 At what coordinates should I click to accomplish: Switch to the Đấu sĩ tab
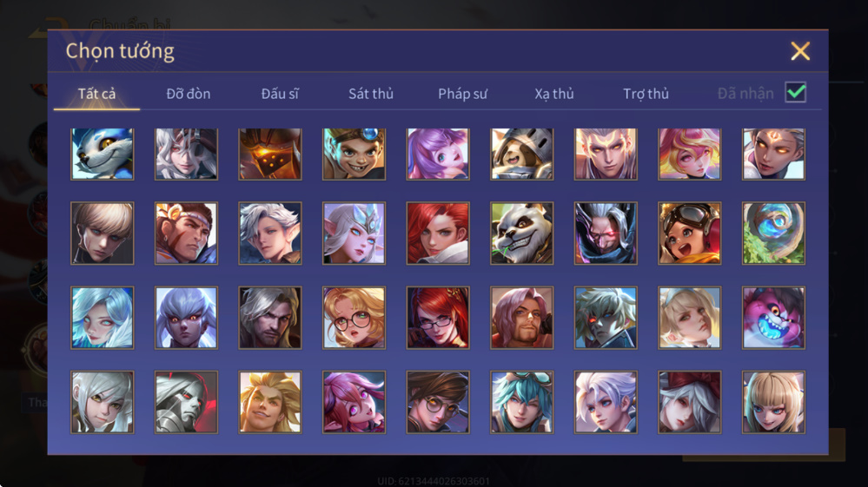280,94
